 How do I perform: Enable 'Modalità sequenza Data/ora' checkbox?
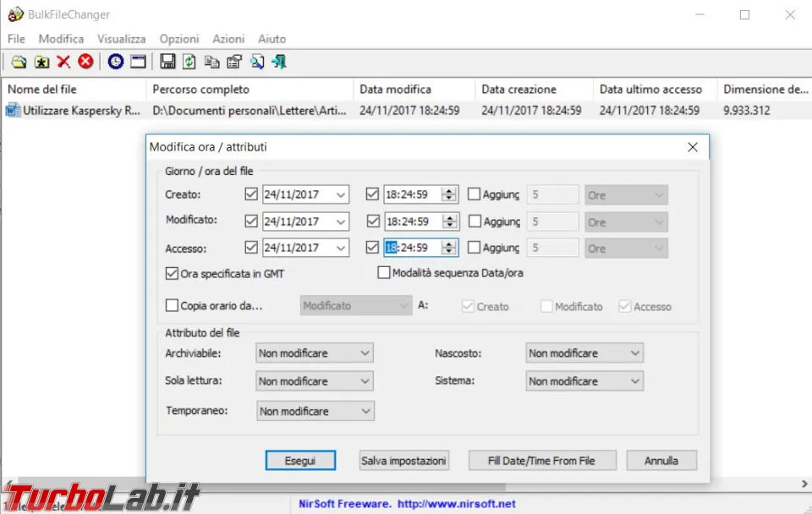(384, 273)
